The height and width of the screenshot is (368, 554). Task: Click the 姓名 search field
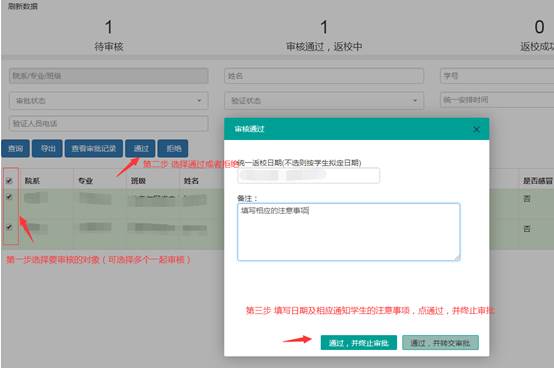[x=324, y=76]
